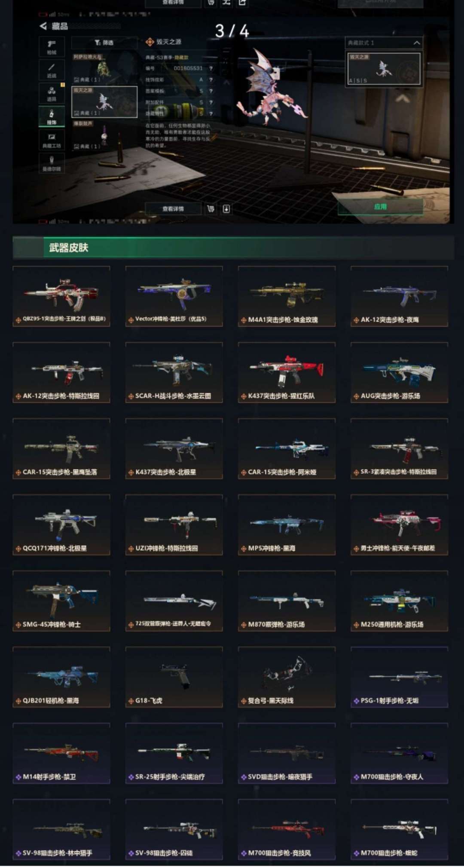Open the 筛选 filter dropdown
The image size is (464, 868).
(104, 43)
